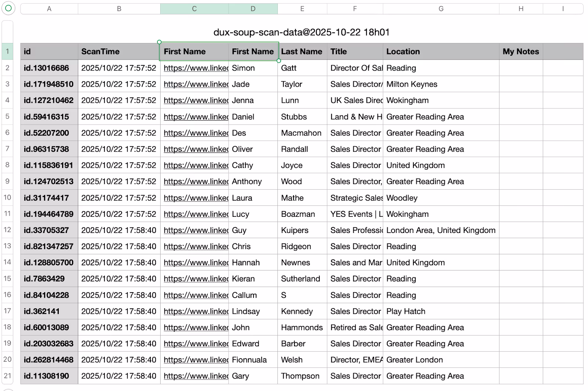Image resolution: width=588 pixels, height=391 pixels.
Task: Click title cell 'Director, EMEA'
Action: 355,360
